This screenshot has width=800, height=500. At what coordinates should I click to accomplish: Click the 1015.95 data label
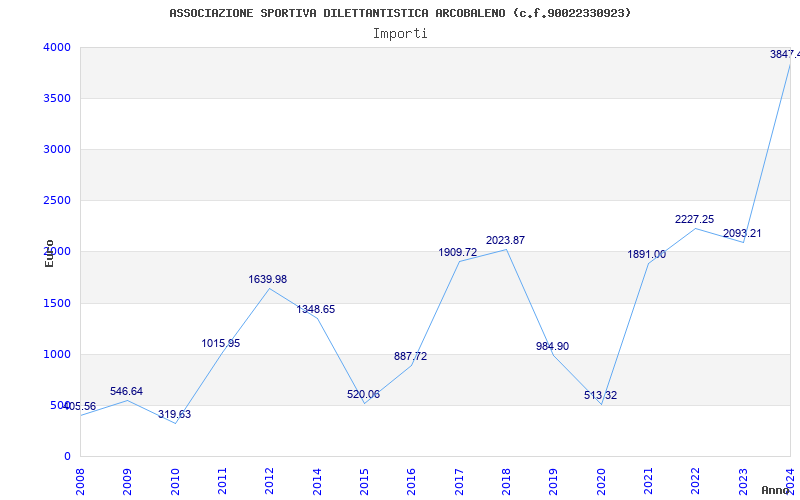(x=220, y=343)
